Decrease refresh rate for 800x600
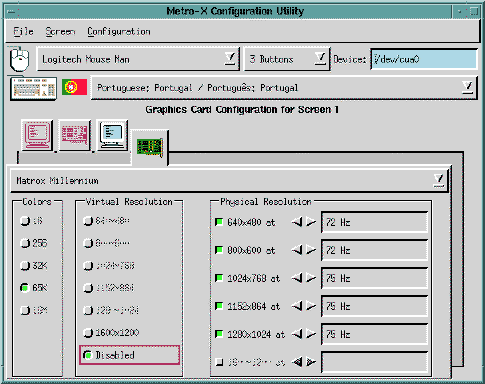 point(297,250)
